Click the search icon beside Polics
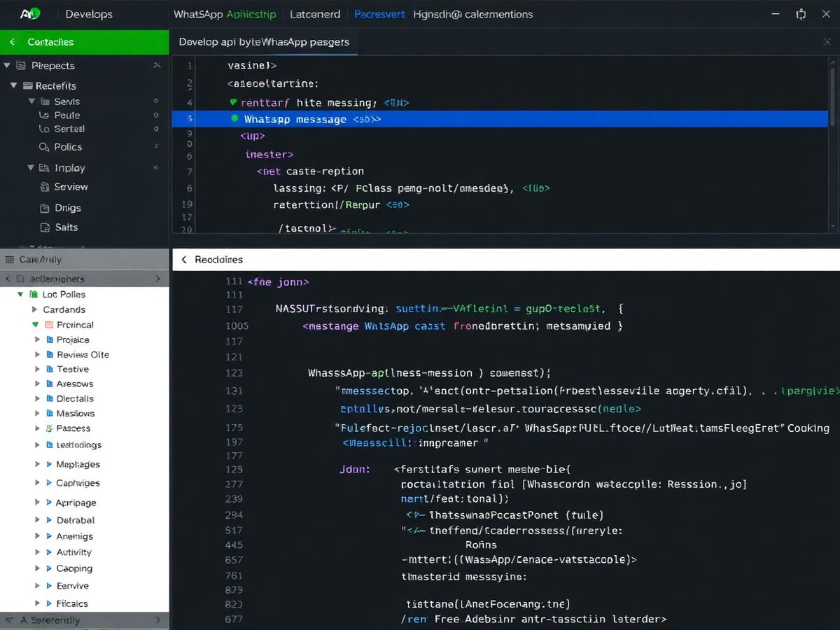 (x=44, y=147)
